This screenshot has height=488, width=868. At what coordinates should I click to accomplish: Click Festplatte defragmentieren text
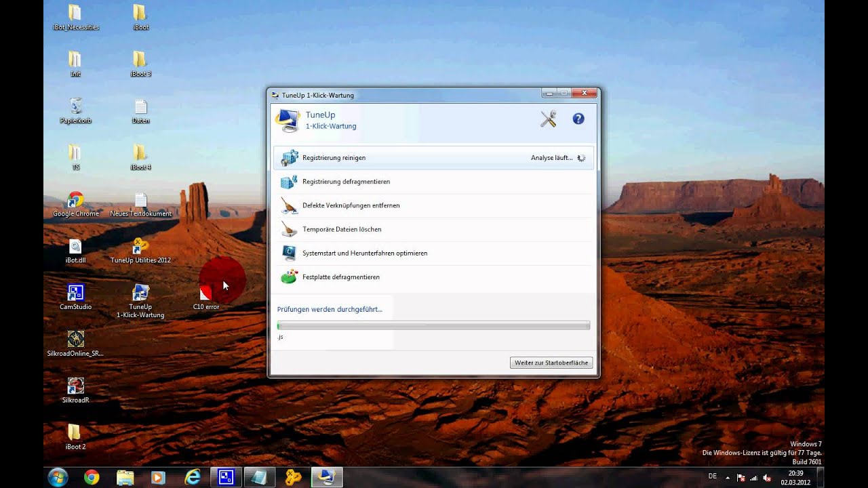[341, 277]
